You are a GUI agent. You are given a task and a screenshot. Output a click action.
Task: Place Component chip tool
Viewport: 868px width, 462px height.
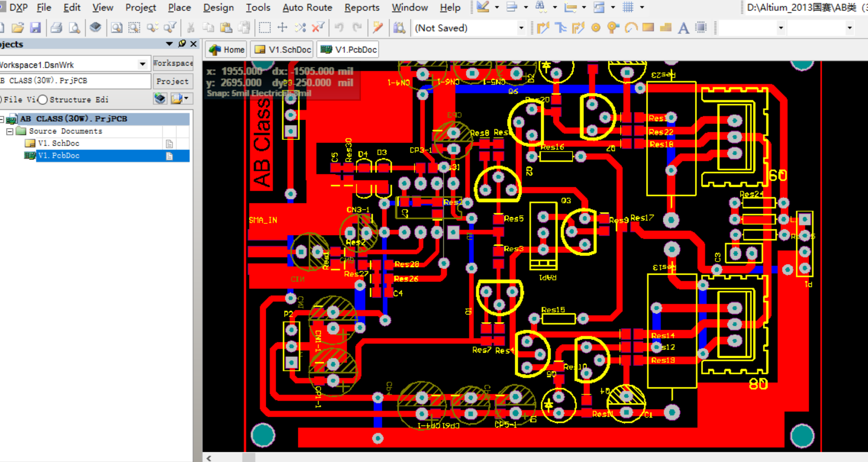[x=701, y=27]
